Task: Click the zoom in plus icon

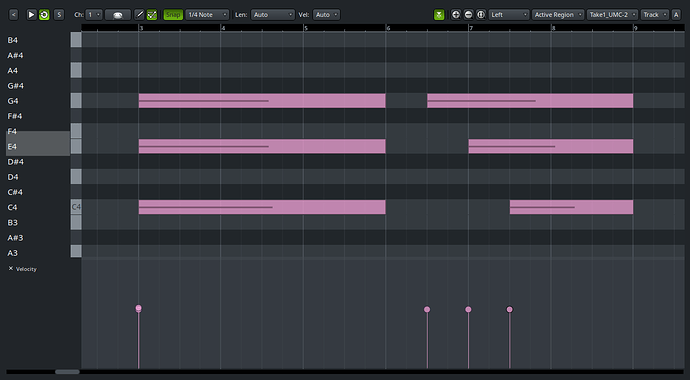Action: click(456, 15)
